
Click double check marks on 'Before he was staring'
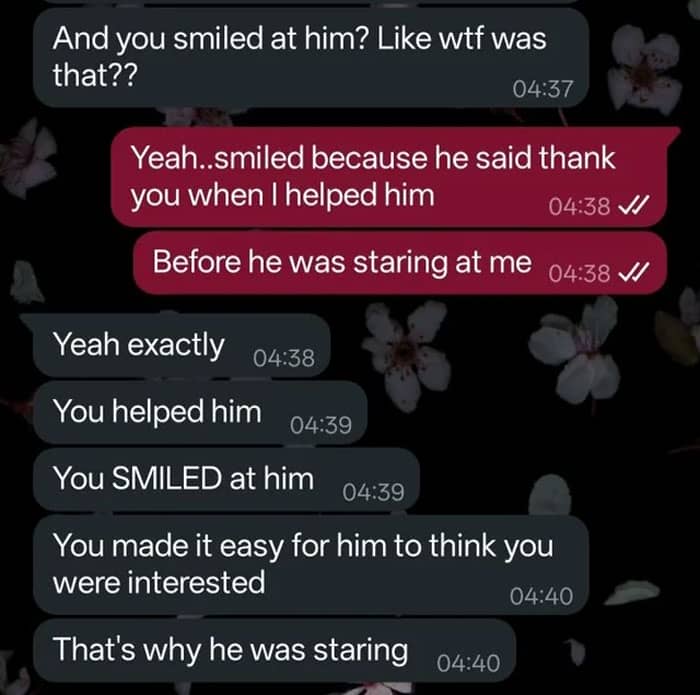633,272
